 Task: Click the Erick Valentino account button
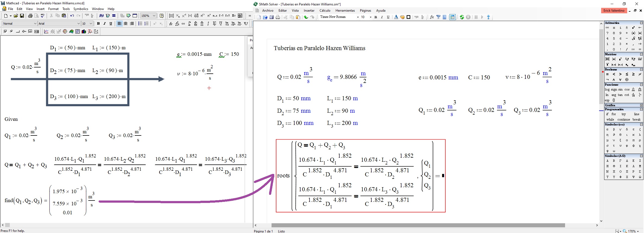point(614,11)
